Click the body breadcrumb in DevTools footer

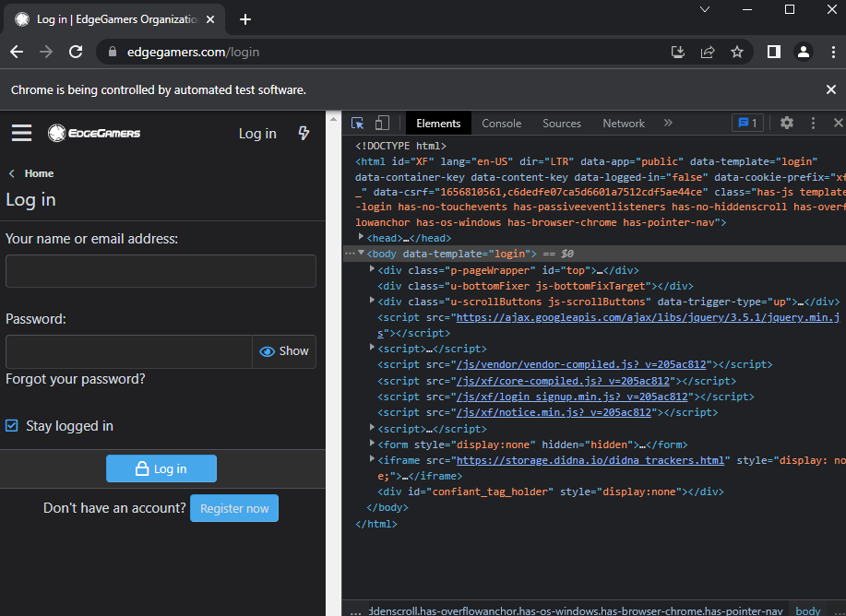pyautogui.click(x=807, y=610)
